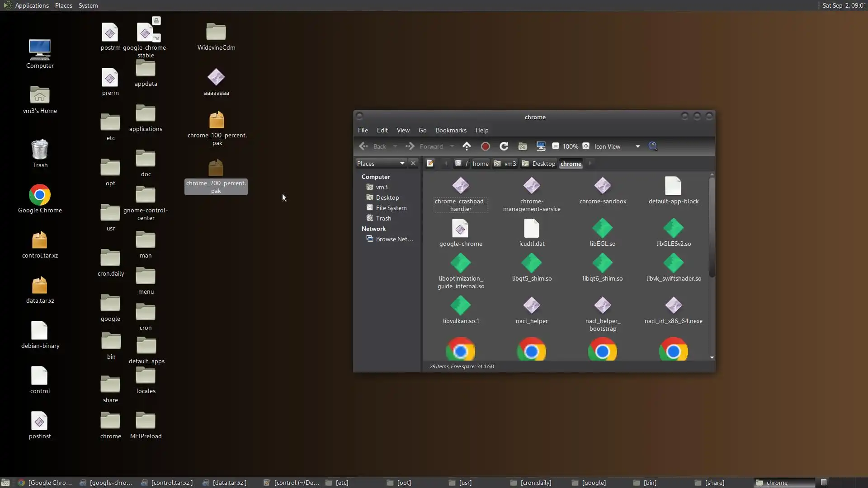The height and width of the screenshot is (488, 868).
Task: Zoom in with the plus icon
Action: tap(586, 146)
